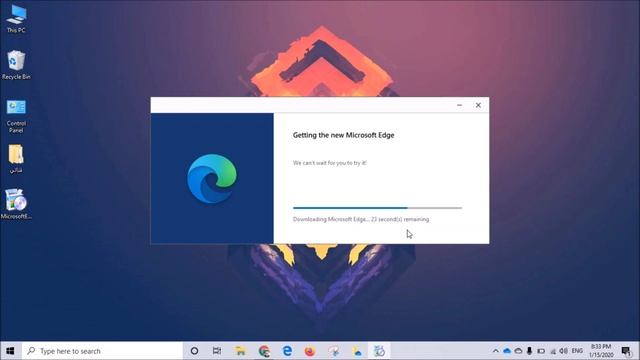Screen dimensions: 640x360
Task: Click the Type here to search box
Action: point(102,351)
